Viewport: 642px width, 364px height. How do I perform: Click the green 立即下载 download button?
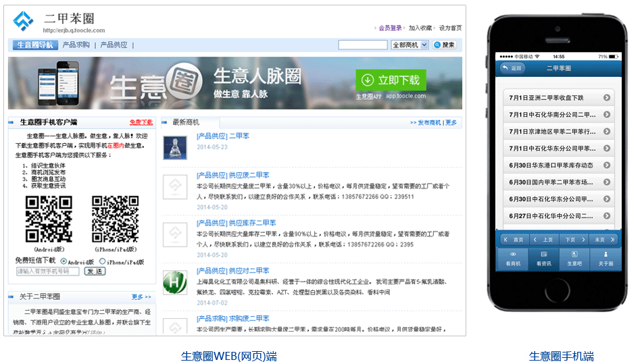tap(391, 80)
